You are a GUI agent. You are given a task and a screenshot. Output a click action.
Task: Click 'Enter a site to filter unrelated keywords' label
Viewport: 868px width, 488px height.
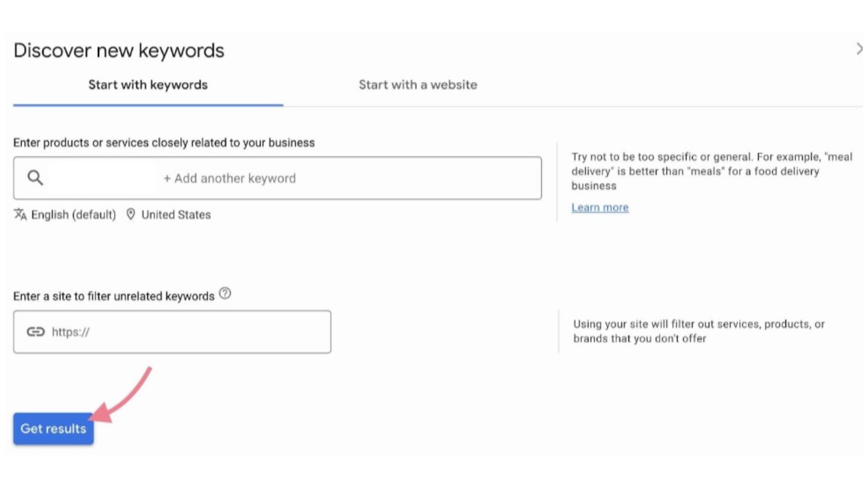(114, 296)
